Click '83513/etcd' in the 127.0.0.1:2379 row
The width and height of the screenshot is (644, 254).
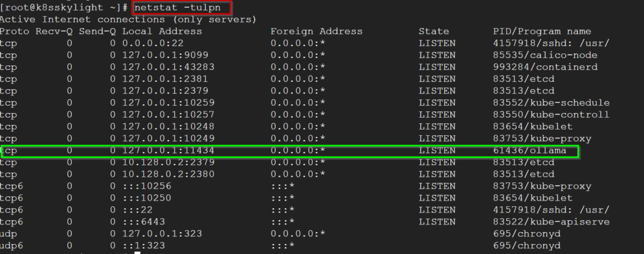tap(524, 91)
